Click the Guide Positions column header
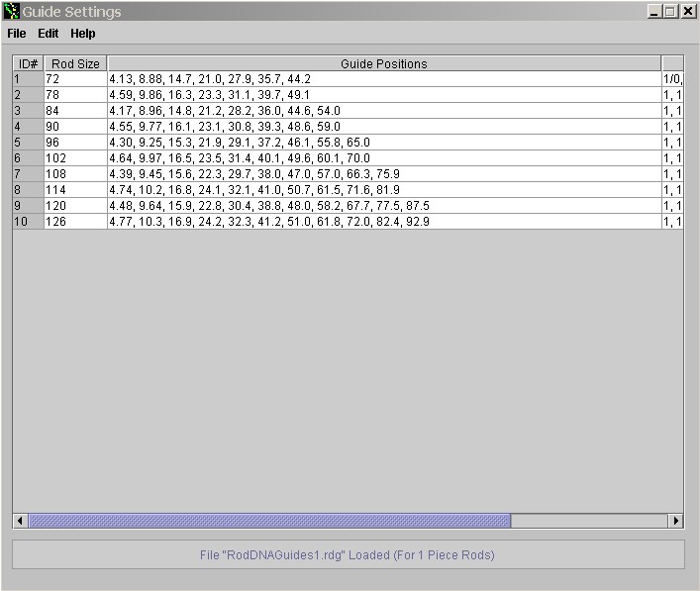 pyautogui.click(x=383, y=63)
